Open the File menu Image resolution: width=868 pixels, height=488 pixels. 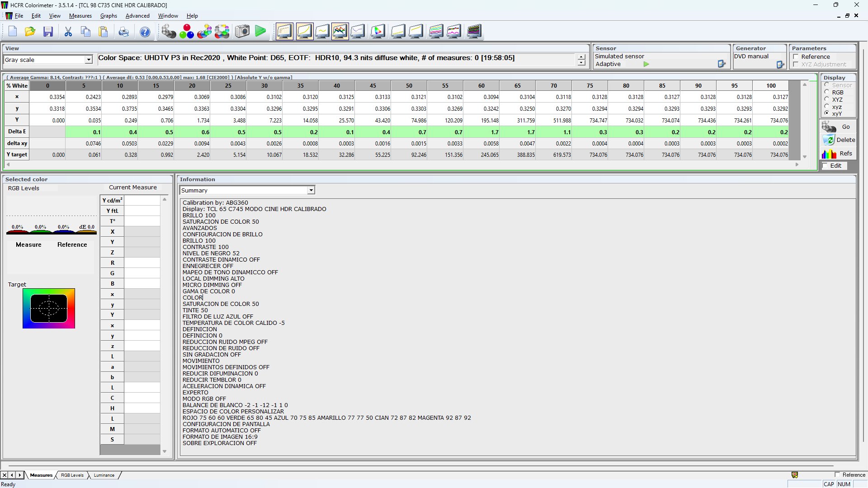pos(19,16)
